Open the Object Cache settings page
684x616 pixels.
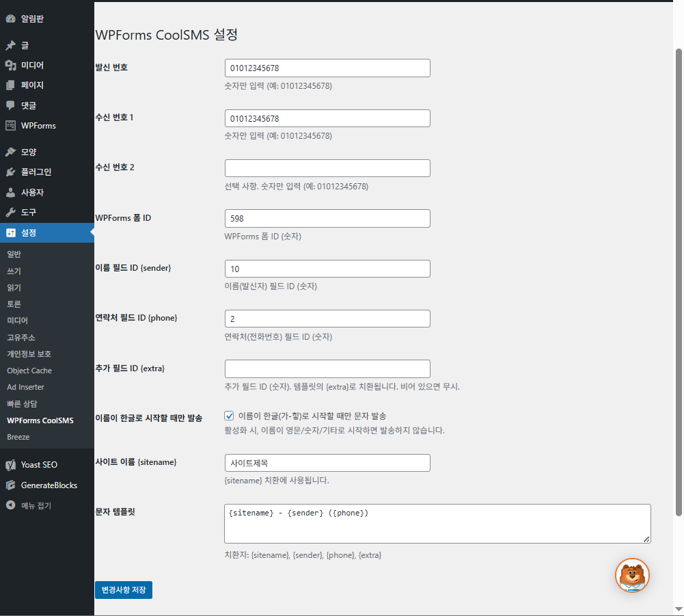click(x=29, y=371)
